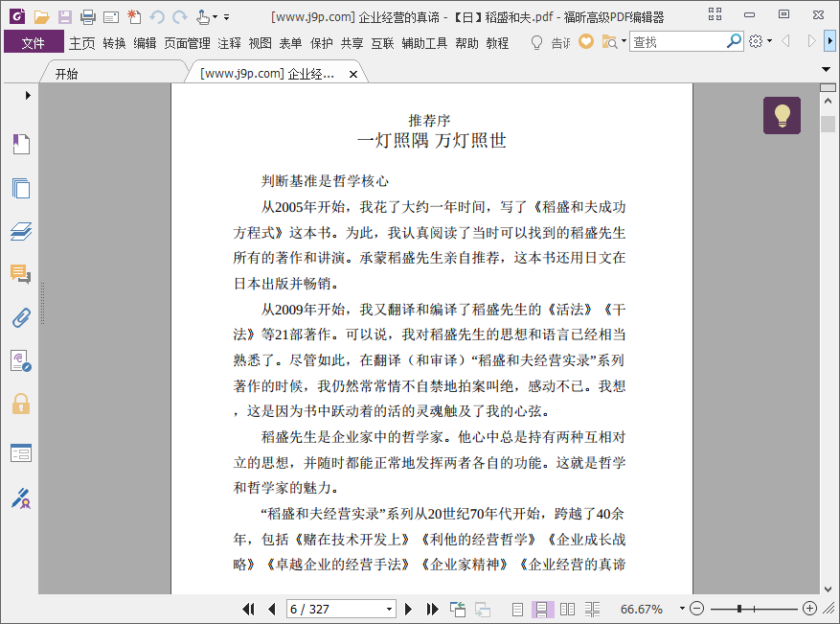Viewport: 840px width, 624px height.
Task: Open the 注释 ribbon tab
Action: [x=229, y=43]
